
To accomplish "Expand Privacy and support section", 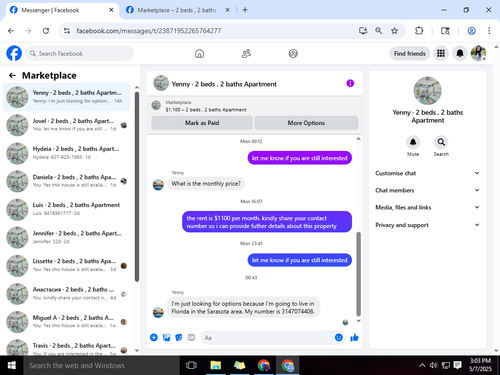I will click(427, 225).
